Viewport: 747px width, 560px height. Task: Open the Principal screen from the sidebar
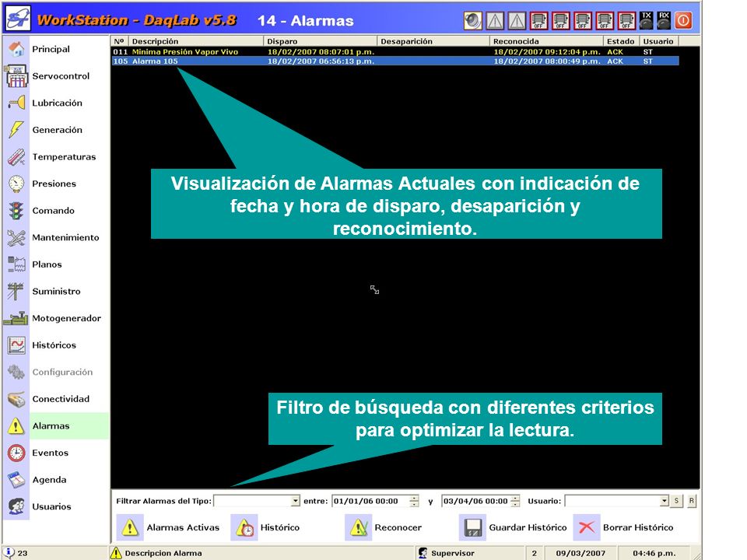(x=56, y=49)
